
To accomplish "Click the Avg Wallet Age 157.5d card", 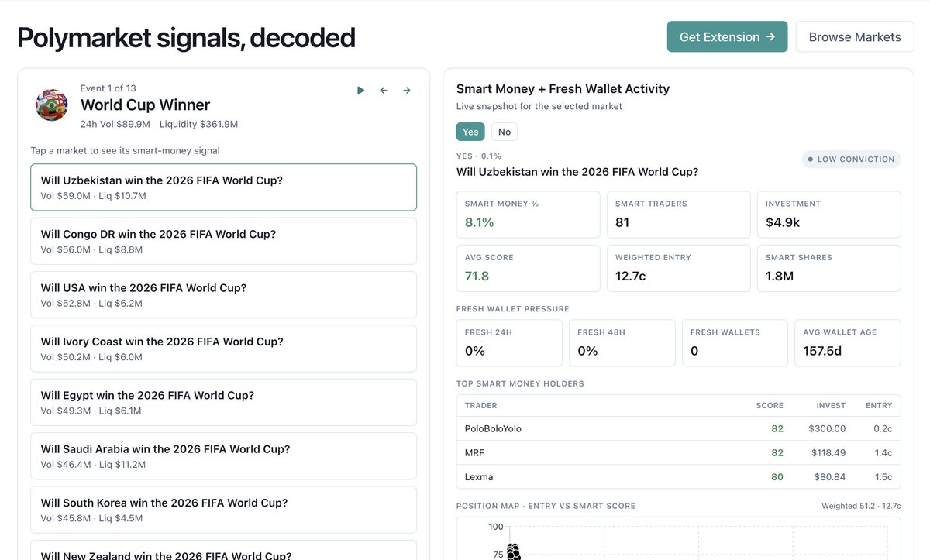I will tap(848, 343).
